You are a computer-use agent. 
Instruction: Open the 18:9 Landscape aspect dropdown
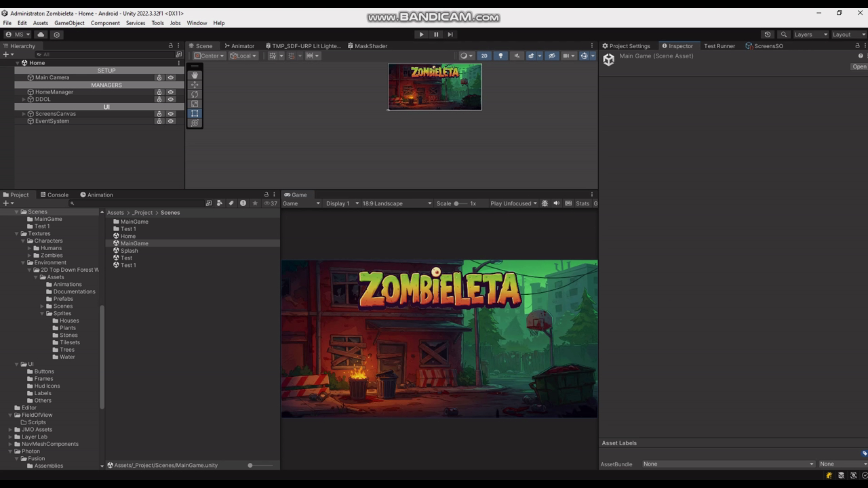[397, 203]
